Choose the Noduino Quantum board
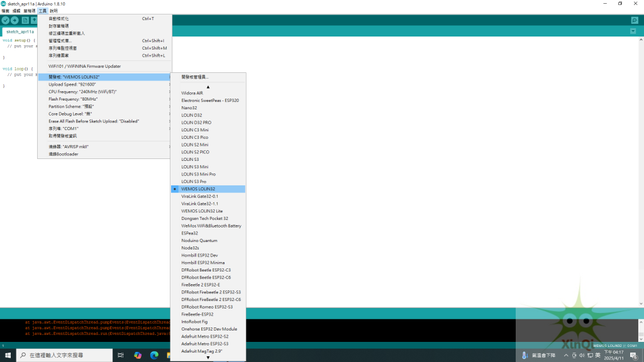Image resolution: width=644 pixels, height=362 pixels. click(x=208, y=241)
